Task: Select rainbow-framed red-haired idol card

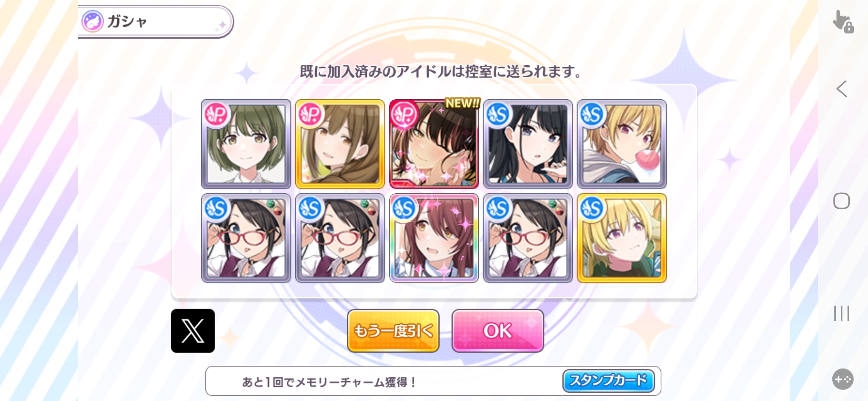Action: click(x=434, y=238)
